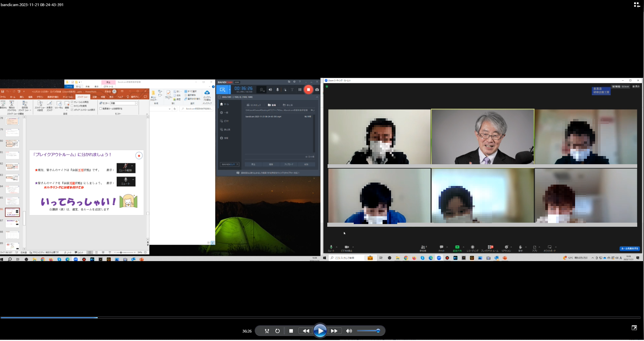Click the Zoom レコーディング icon
644x341 pixels.
[x=473, y=247]
